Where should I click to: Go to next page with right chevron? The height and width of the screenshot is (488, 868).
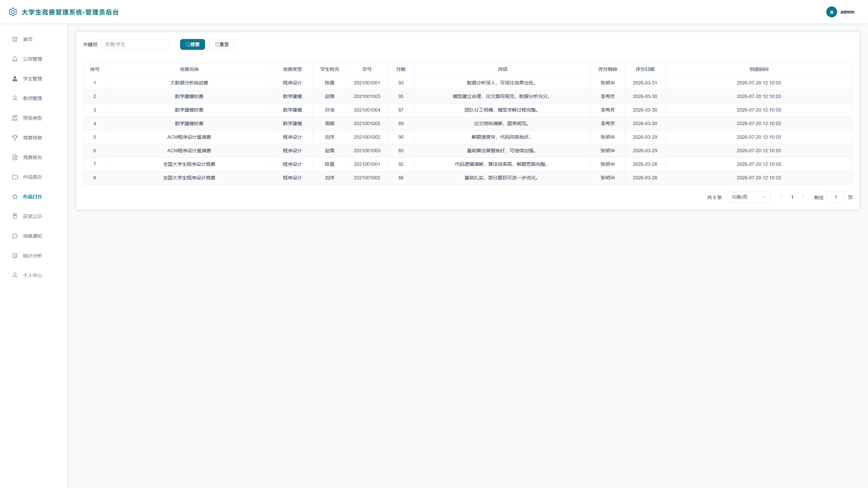pyautogui.click(x=803, y=197)
